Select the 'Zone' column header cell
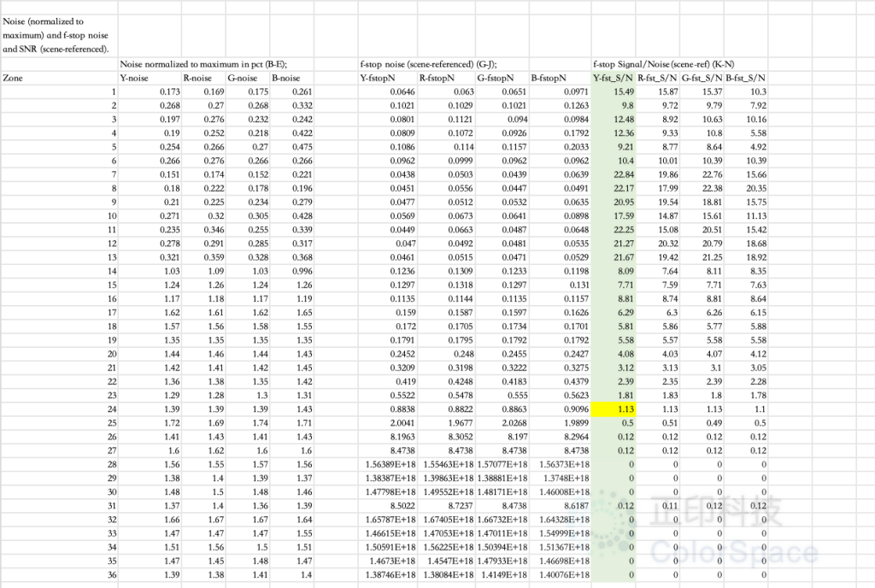The width and height of the screenshot is (875, 588). (59, 78)
